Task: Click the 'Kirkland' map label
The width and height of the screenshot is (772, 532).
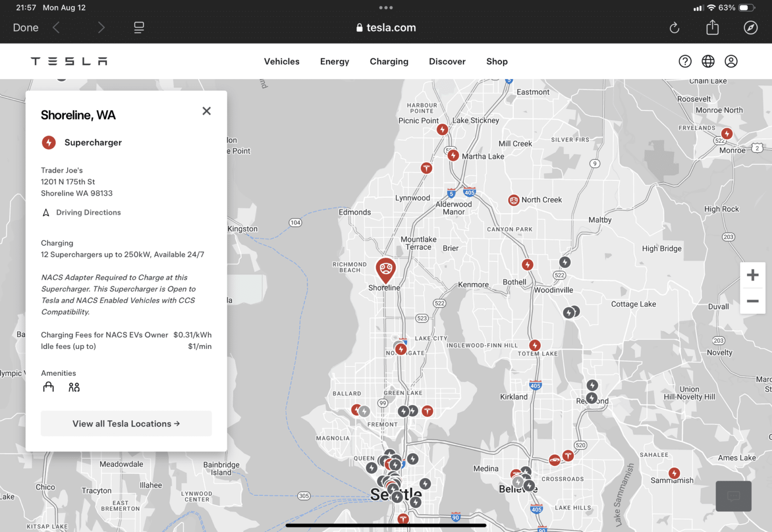Action: [514, 397]
